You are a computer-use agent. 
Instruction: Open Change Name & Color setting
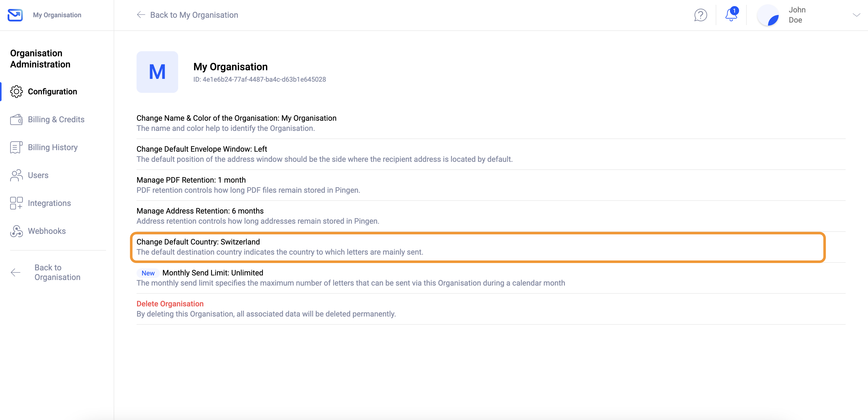click(491, 123)
